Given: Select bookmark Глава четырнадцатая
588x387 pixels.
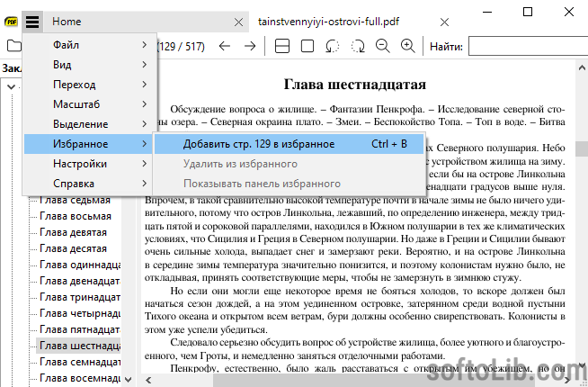Looking at the screenshot, I should click(x=79, y=313).
